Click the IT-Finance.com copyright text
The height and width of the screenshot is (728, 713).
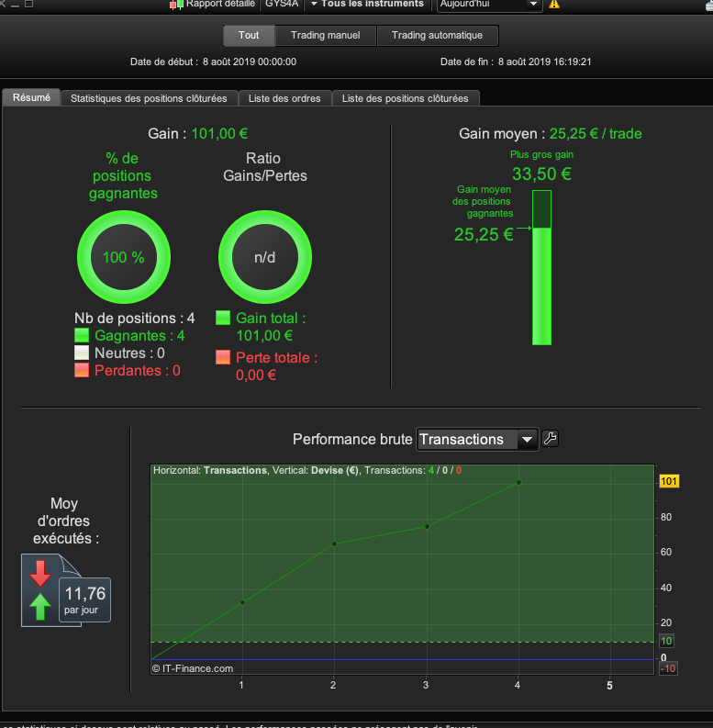point(193,668)
